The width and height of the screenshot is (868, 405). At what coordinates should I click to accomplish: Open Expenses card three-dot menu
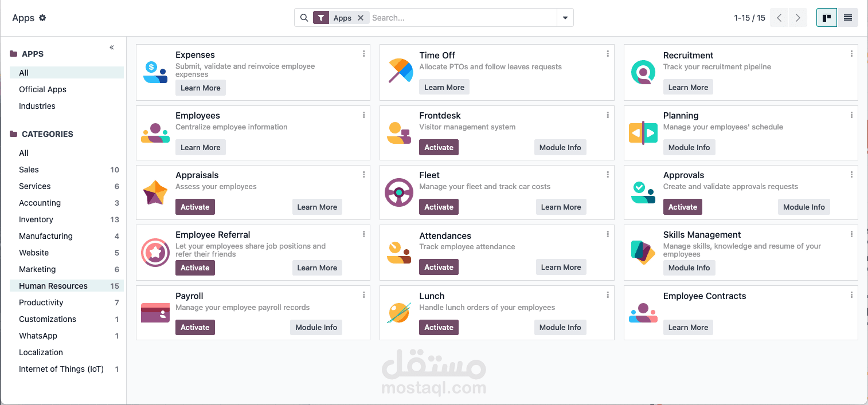click(364, 54)
